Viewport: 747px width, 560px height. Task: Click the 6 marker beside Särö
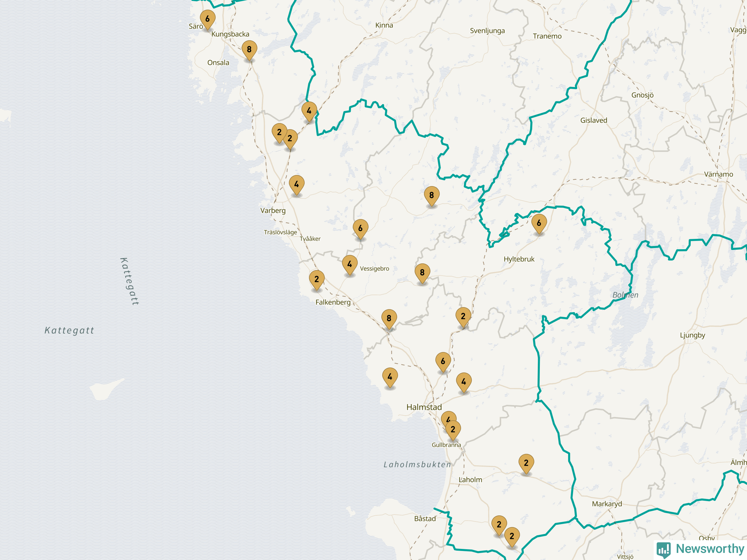click(207, 19)
